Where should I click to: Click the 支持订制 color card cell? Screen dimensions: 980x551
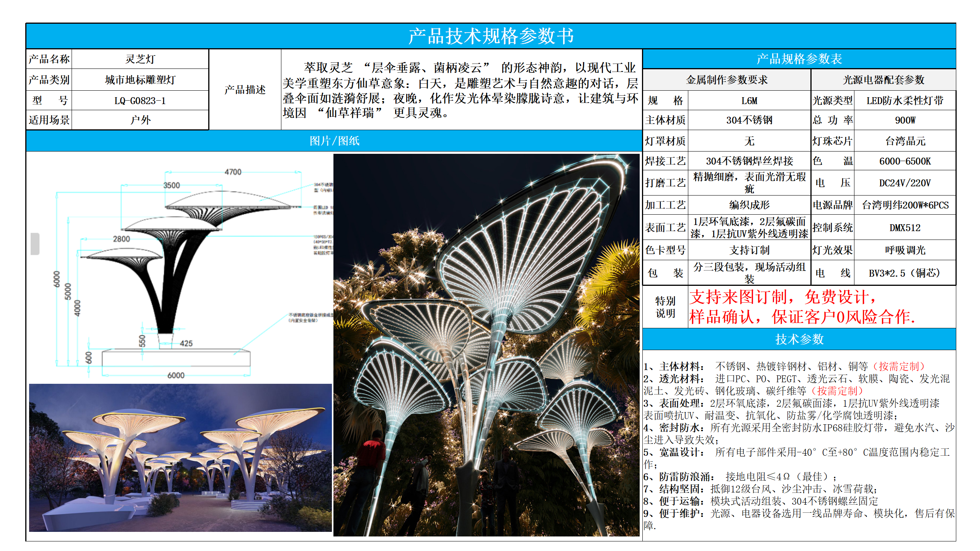tap(749, 250)
